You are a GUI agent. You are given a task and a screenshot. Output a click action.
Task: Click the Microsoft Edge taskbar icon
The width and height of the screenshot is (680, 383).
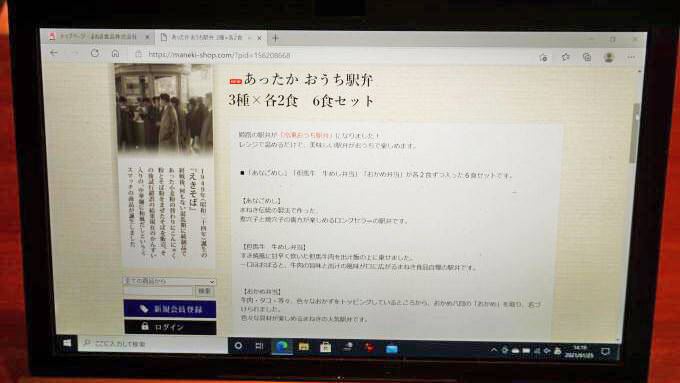click(282, 347)
